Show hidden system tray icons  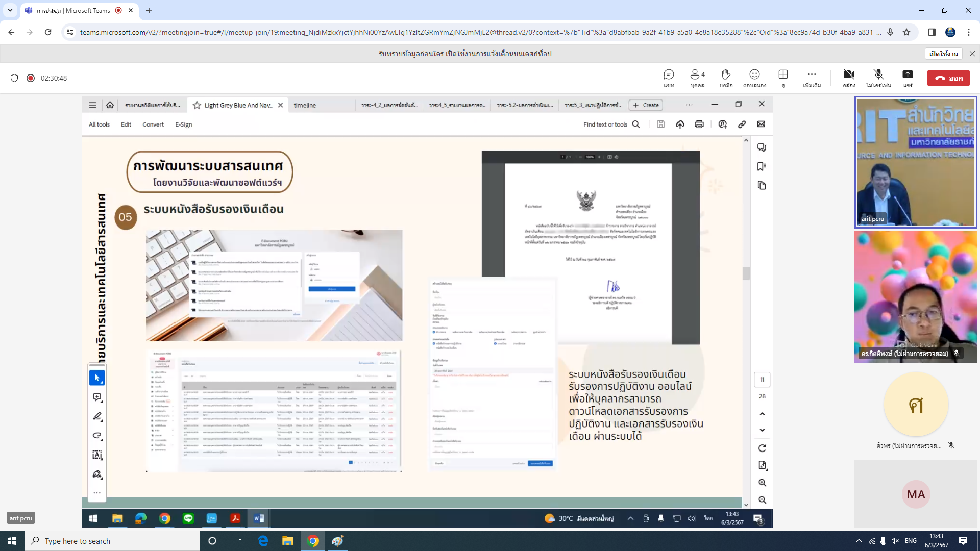859,541
